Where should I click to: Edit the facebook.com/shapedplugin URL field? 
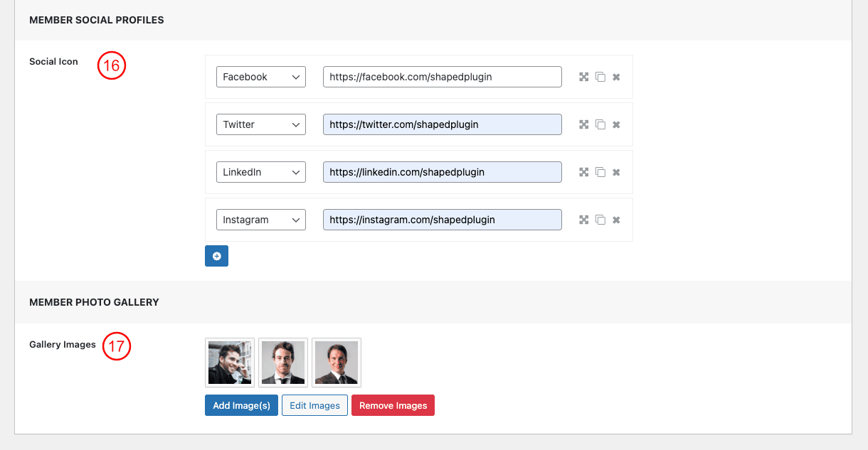[x=443, y=77]
